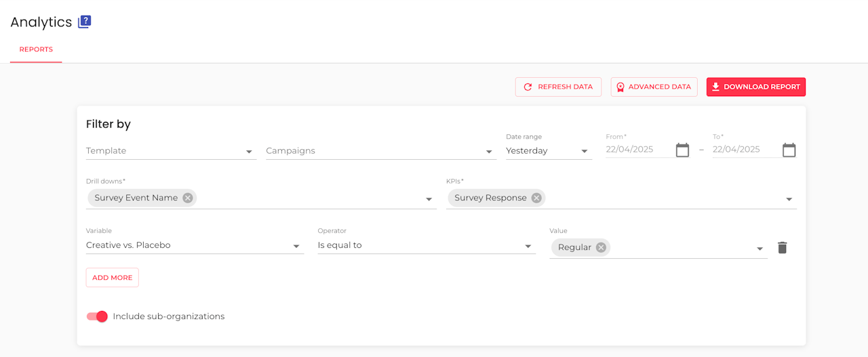The height and width of the screenshot is (357, 868).
Task: Click the Add More filter button
Action: 112,278
